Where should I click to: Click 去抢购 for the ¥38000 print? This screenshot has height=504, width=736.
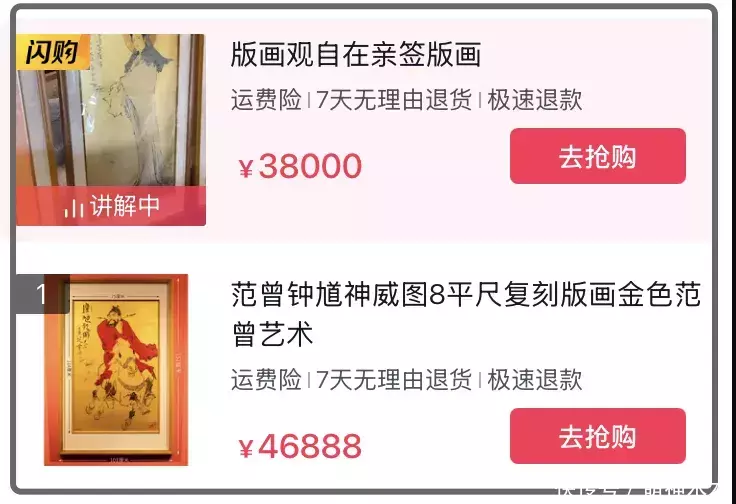pyautogui.click(x=598, y=156)
